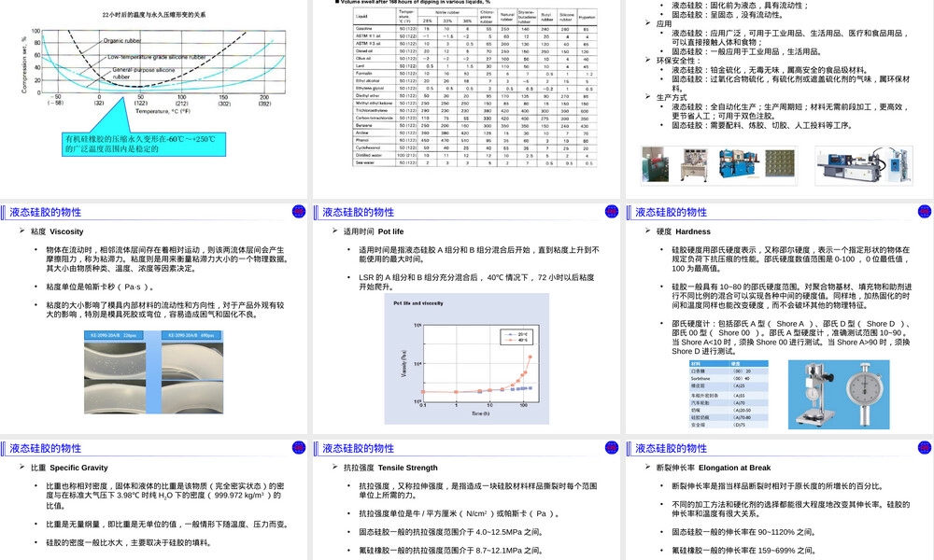
Task: Click the bullet mentioning 8.7~12.1MPa
Action: 450,551
